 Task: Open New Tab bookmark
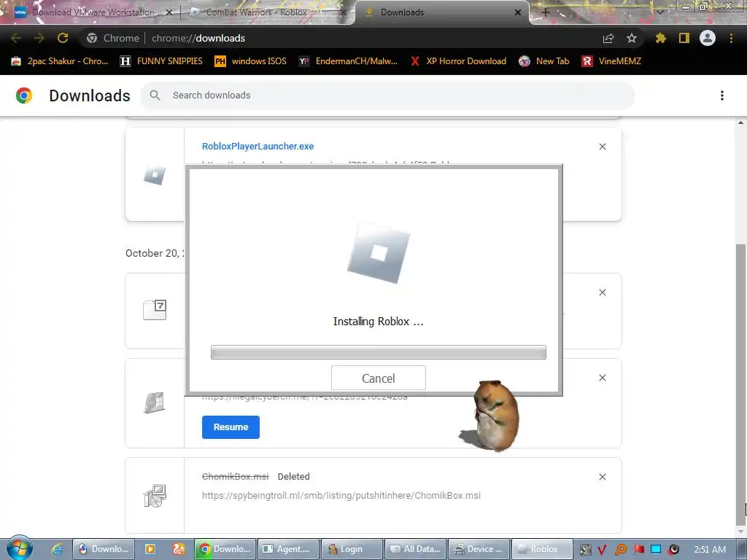[x=544, y=61]
